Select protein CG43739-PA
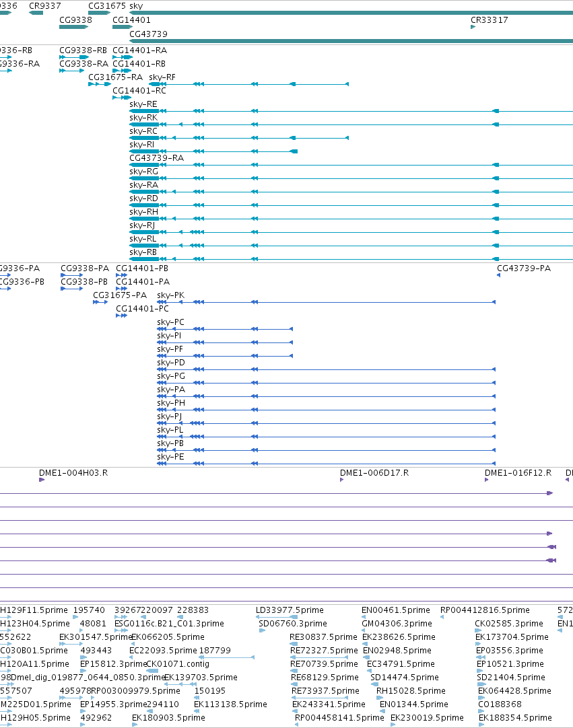573x728 pixels. (524, 268)
